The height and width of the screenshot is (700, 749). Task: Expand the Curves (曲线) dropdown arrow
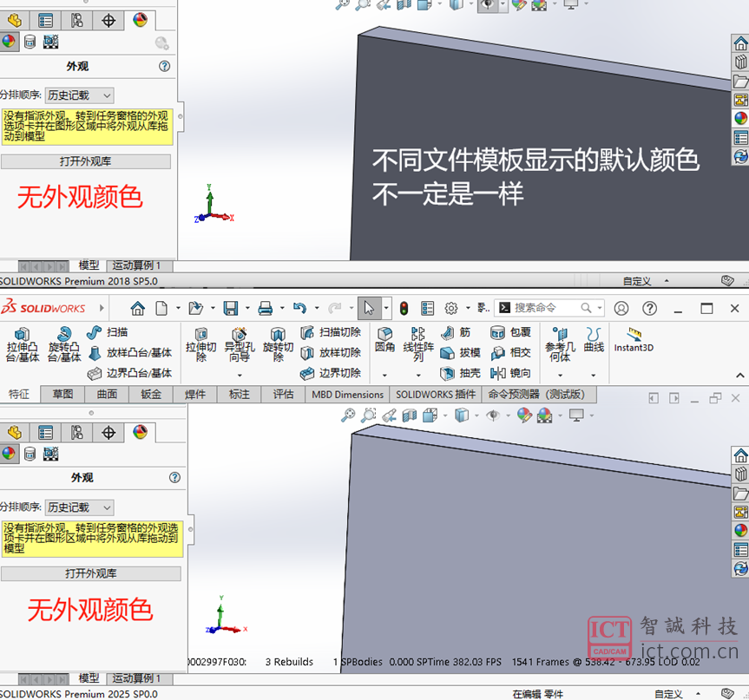(594, 376)
